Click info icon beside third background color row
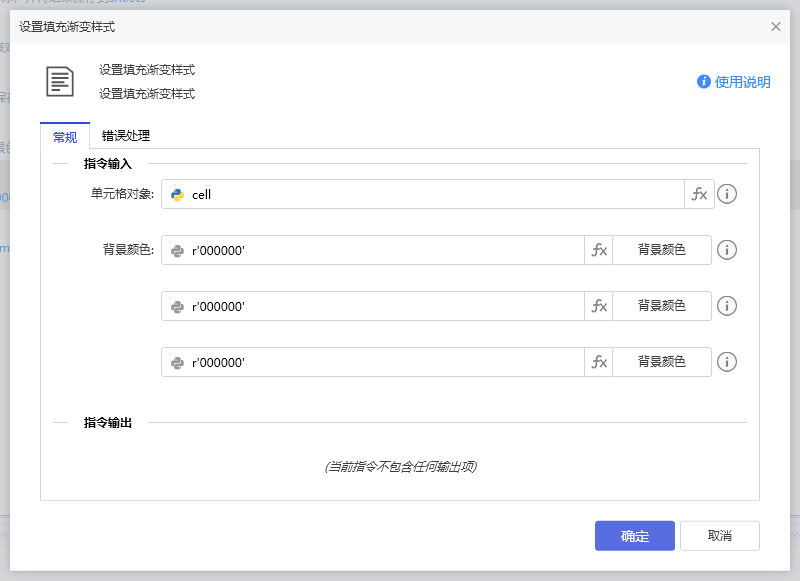 [728, 362]
